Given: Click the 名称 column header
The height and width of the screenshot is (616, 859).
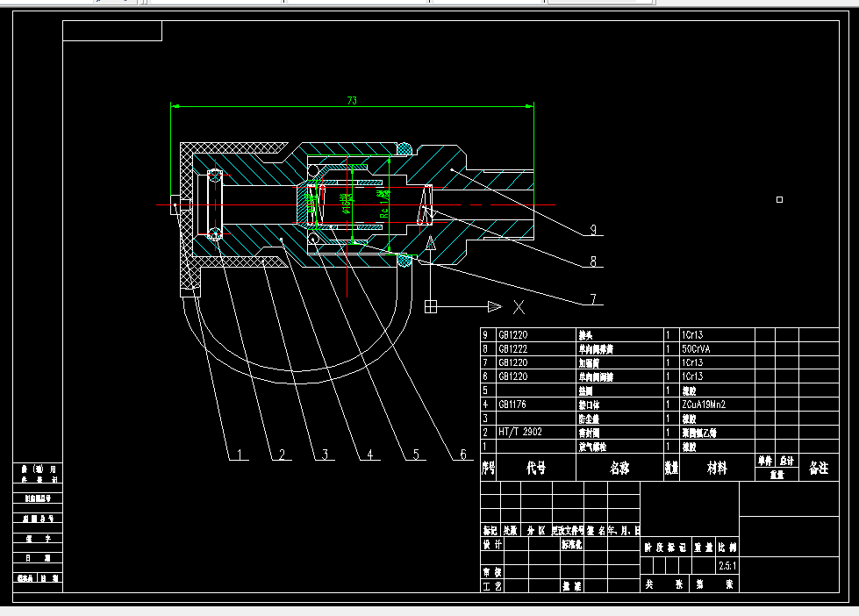Looking at the screenshot, I should pos(619,468).
